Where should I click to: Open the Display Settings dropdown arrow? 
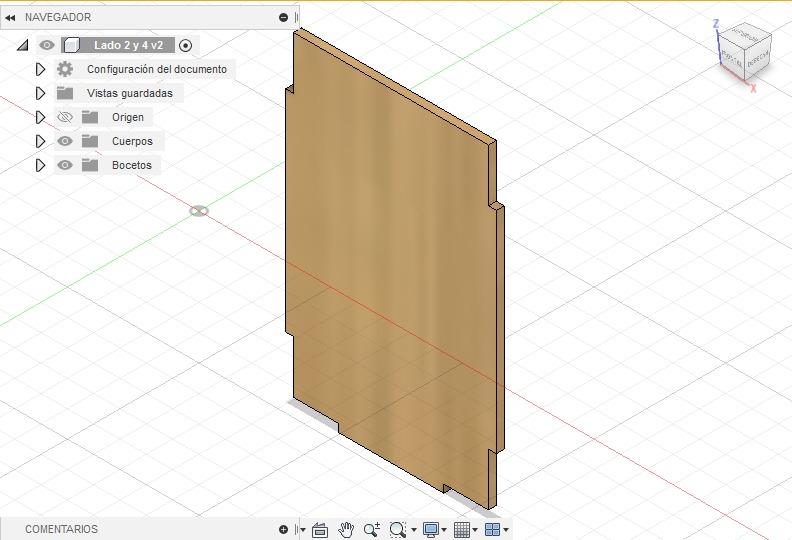pos(444,530)
